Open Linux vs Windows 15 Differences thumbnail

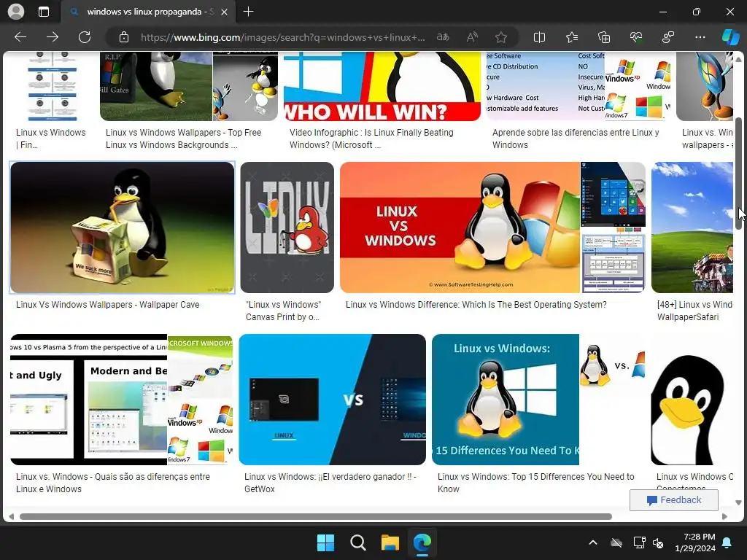point(506,400)
